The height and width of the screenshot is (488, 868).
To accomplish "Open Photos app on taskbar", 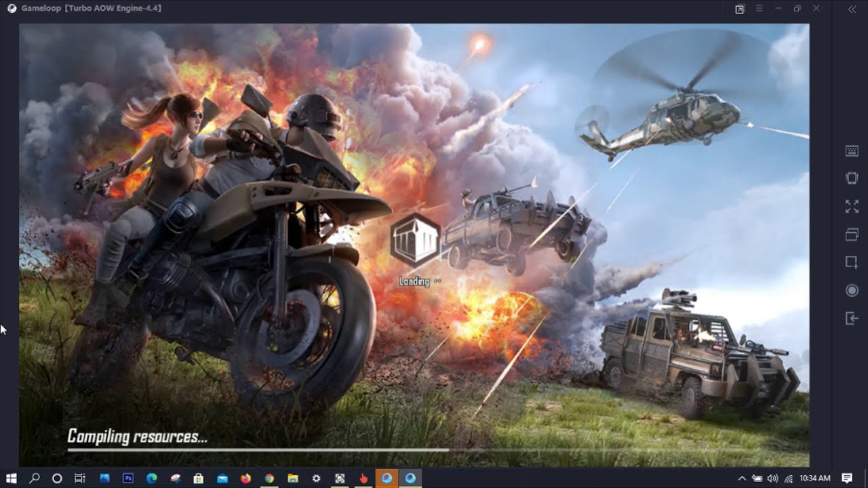I will (104, 478).
